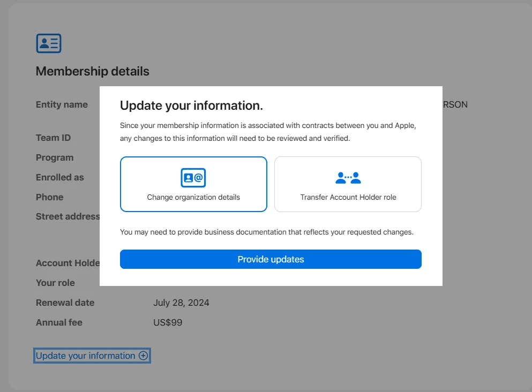Click the Renewal date value July 28, 2024
Viewport: 532px width, 392px height.
click(181, 303)
